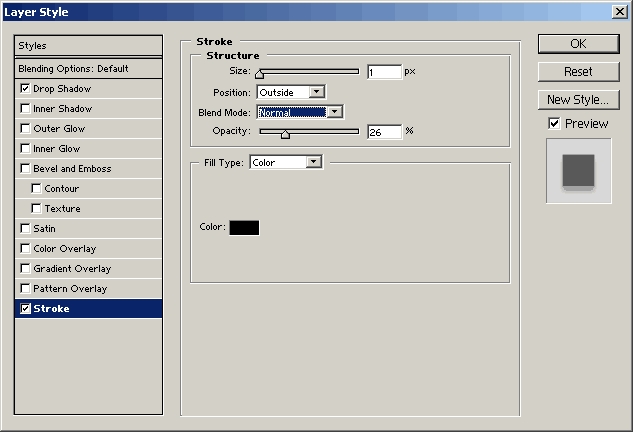Viewport: 633px width, 432px height.
Task: Open the Pattern Overlay settings label
Action: coord(70,289)
